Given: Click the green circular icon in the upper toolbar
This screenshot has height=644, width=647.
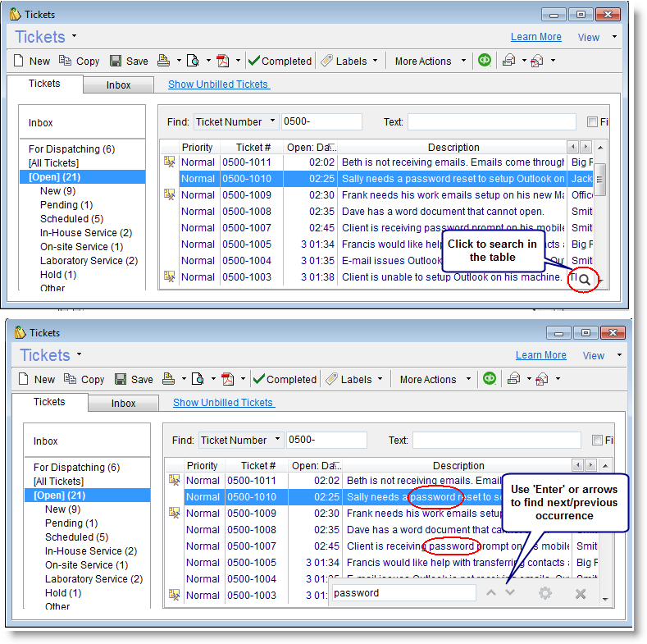Looking at the screenshot, I should coord(485,60).
